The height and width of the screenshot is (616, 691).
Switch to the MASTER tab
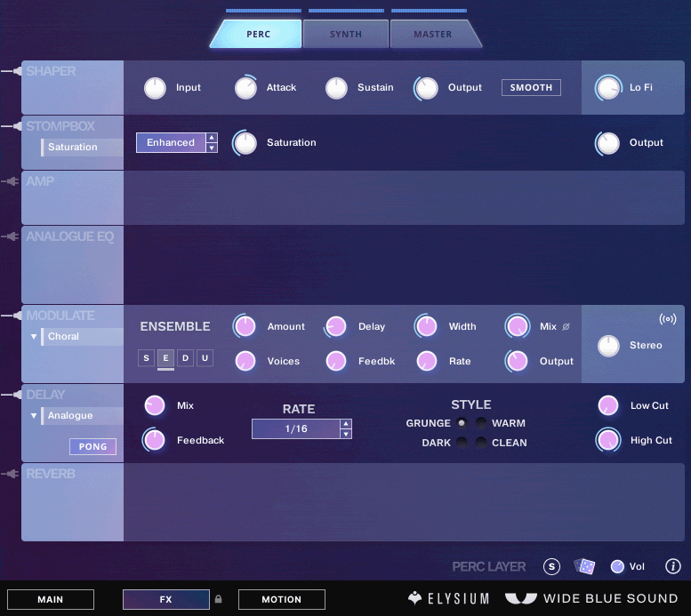[433, 34]
